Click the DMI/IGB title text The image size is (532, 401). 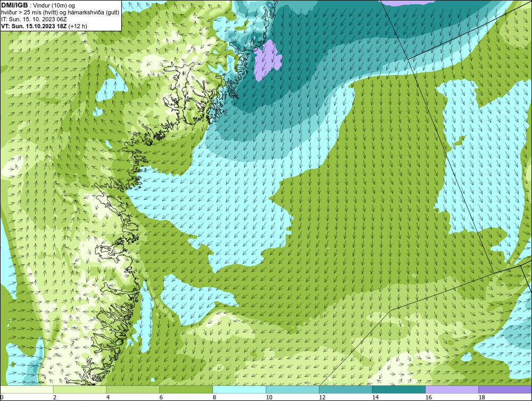click(x=14, y=5)
